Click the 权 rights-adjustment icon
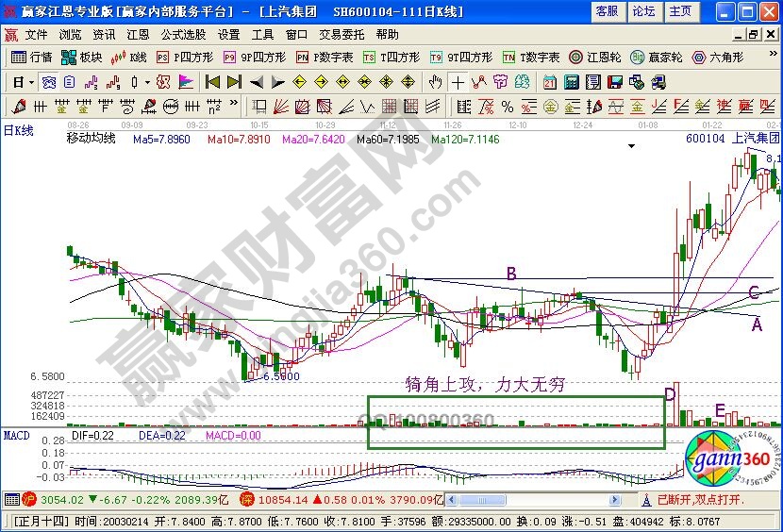The width and height of the screenshot is (783, 532). point(163,82)
